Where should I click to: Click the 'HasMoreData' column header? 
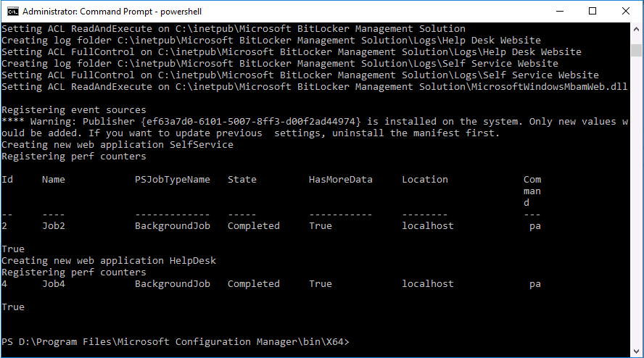340,180
